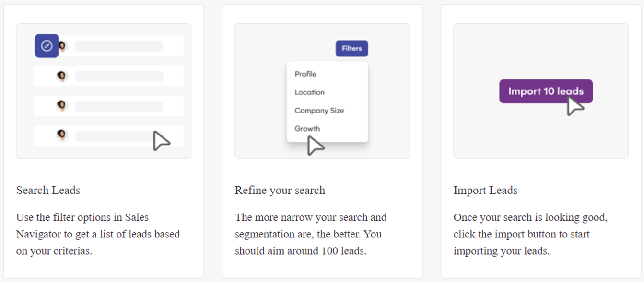Click the cursor arrow in the Search Leads illustration
Image resolution: width=644 pixels, height=282 pixels.
click(161, 141)
